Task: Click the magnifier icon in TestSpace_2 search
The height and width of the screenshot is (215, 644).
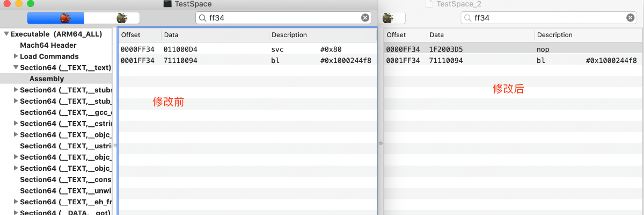Action: [467, 18]
